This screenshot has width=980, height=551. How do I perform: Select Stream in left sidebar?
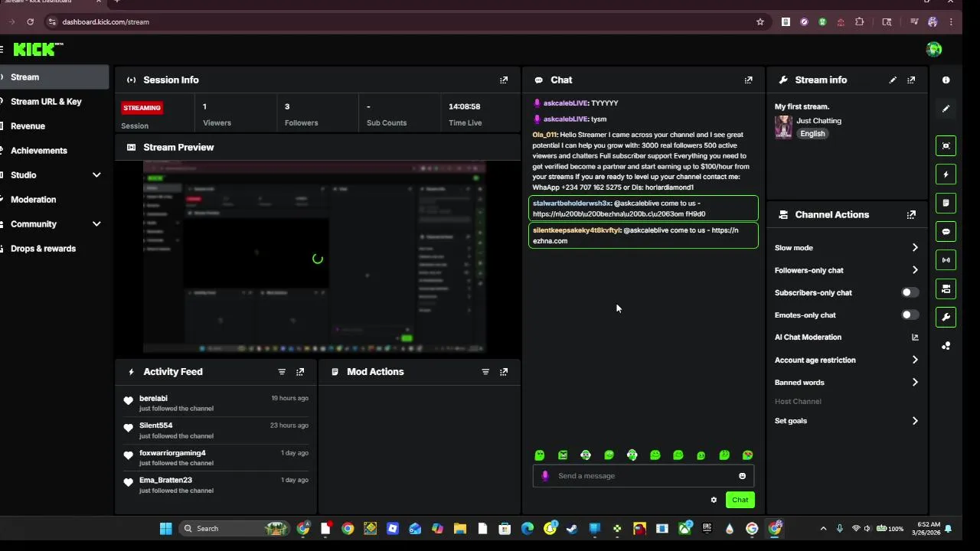54,77
